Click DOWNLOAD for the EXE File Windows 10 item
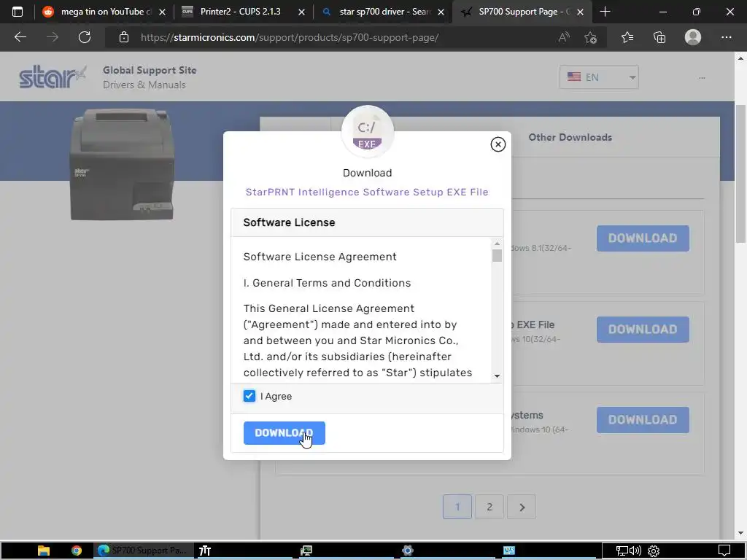 (x=643, y=329)
